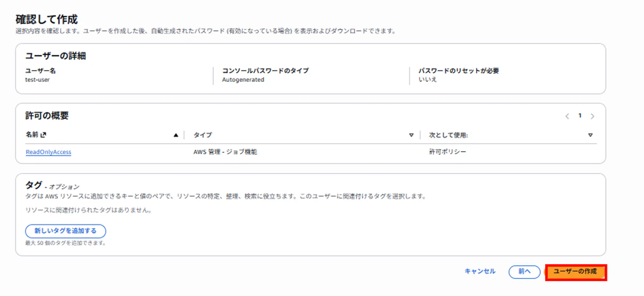
Task: Click the orange ユーザーの作成 button
Action: click(x=576, y=272)
